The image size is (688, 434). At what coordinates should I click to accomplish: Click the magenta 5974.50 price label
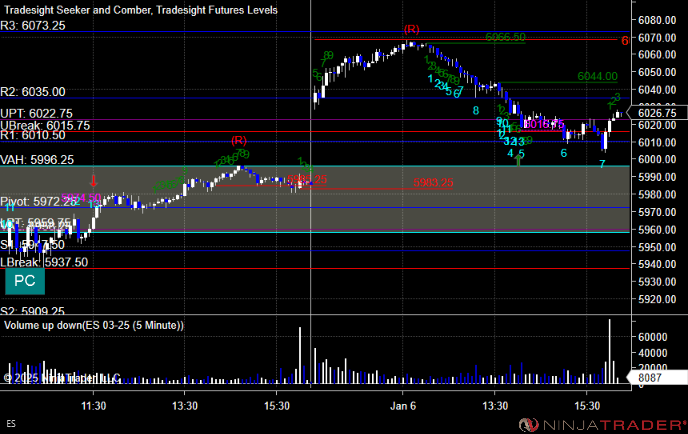tap(81, 198)
